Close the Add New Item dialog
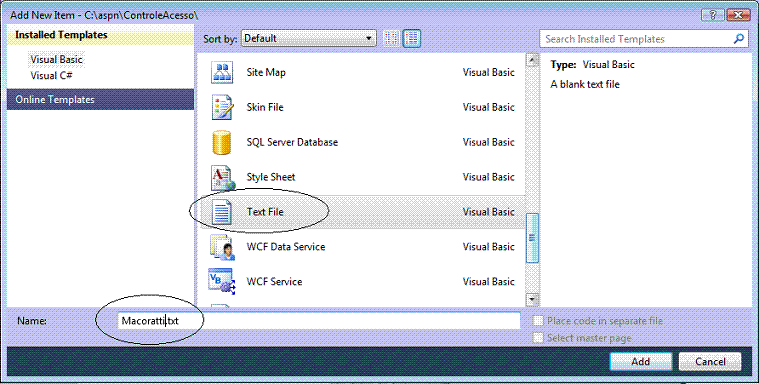The width and height of the screenshot is (759, 384). tap(739, 15)
